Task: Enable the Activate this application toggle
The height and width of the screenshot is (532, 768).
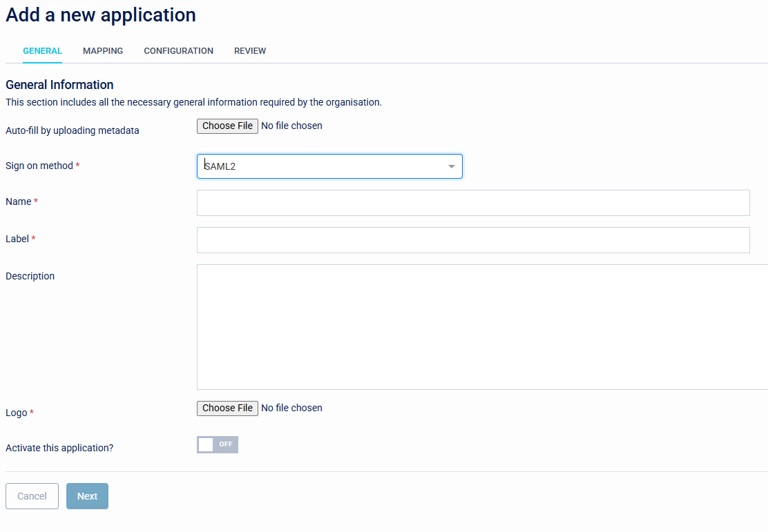Action: tap(217, 444)
